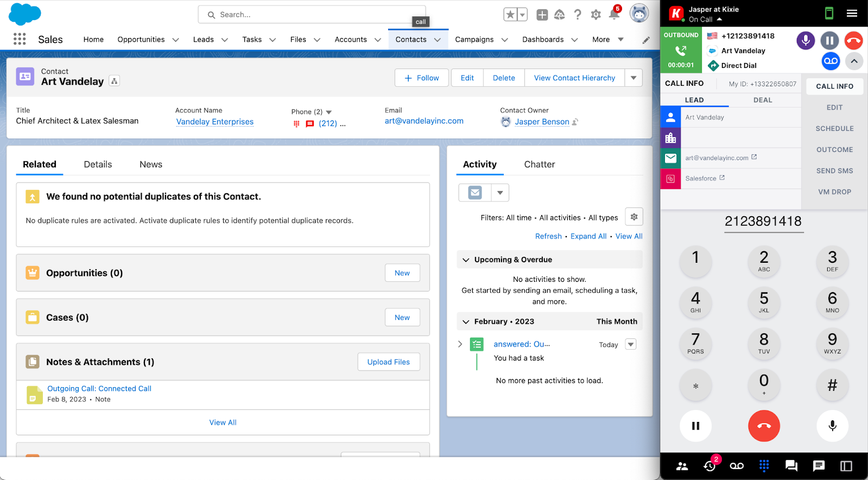
Task: Collapse the Upcoming & Overdue section
Action: (x=466, y=260)
